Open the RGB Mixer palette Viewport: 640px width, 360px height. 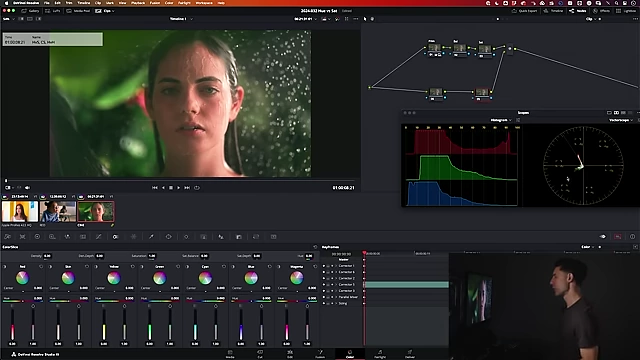[67, 237]
